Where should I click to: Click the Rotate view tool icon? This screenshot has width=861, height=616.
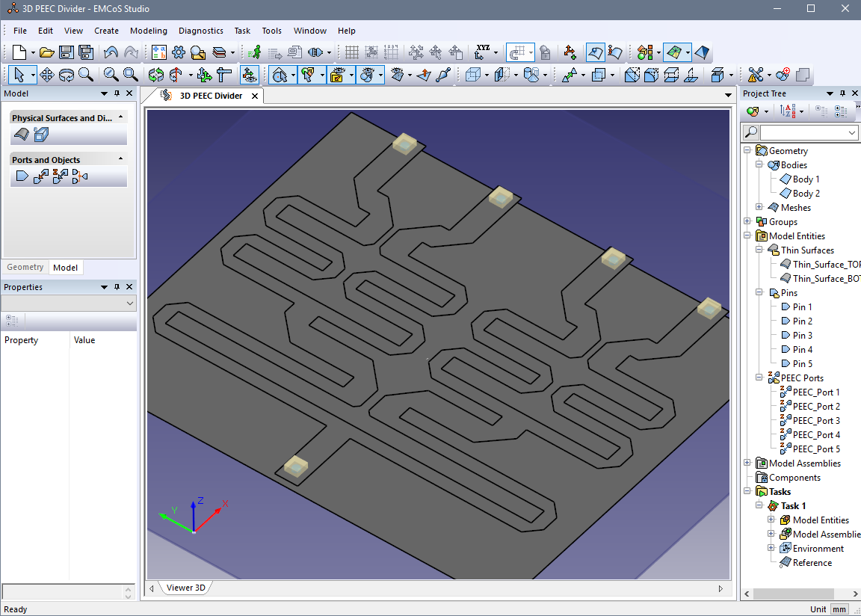(67, 75)
